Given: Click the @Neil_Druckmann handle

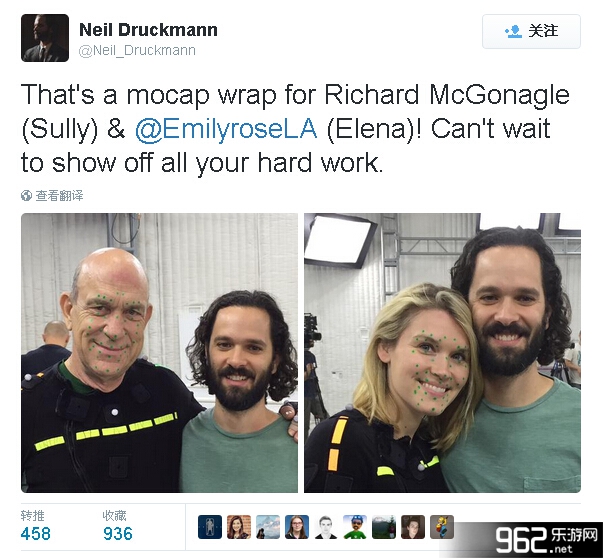Looking at the screenshot, I should click(x=137, y=50).
